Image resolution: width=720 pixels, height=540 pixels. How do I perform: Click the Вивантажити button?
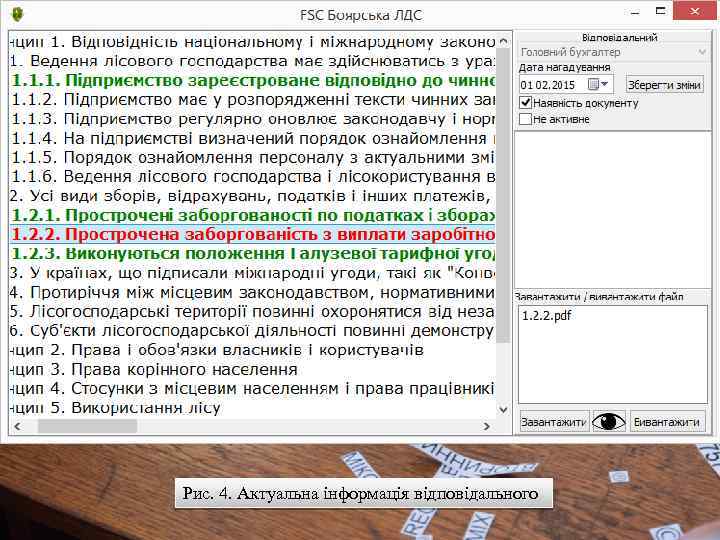coord(667,422)
